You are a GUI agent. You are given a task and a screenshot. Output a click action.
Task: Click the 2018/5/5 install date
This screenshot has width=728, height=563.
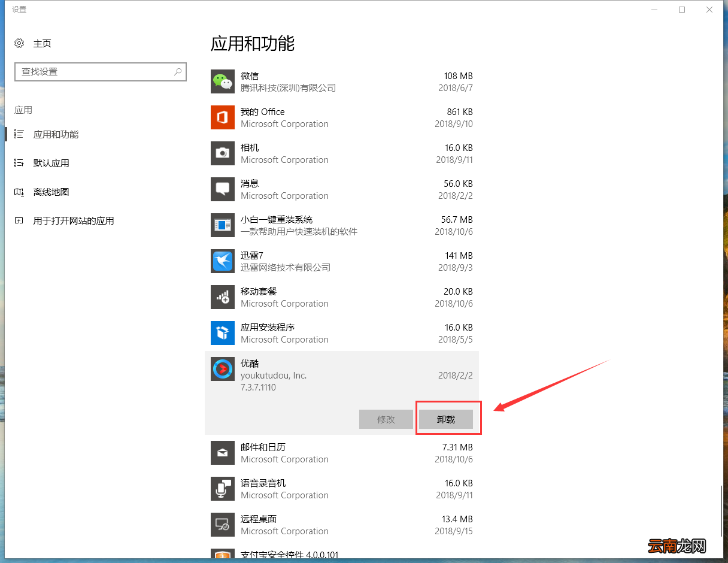click(x=456, y=340)
